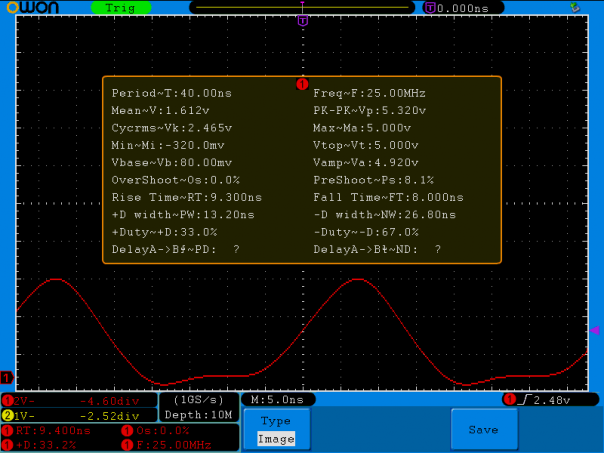Click the (1GS/s) sample rate readout

point(198,400)
